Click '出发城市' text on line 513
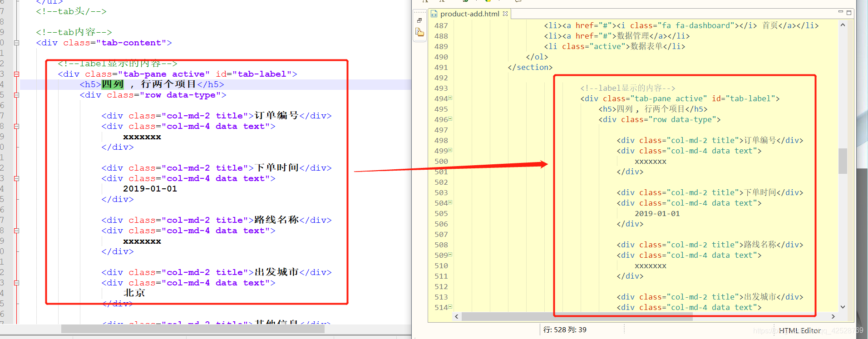The height and width of the screenshot is (339, 868). tap(760, 297)
